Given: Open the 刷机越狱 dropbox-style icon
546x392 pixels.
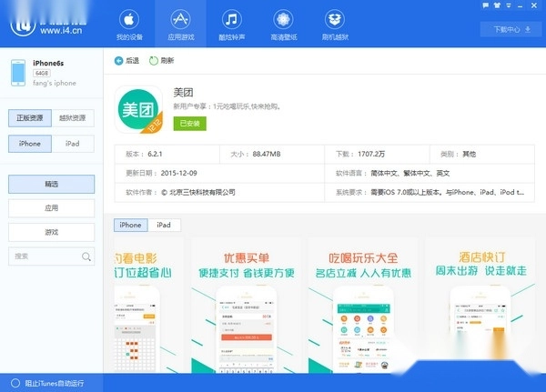Looking at the screenshot, I should [x=335, y=19].
